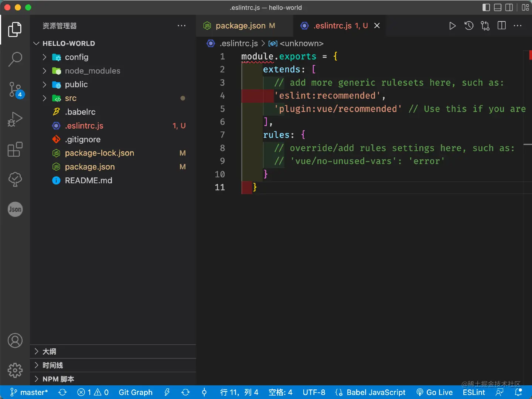This screenshot has width=532, height=399.
Task: Click the ESLint status bar item
Action: [x=474, y=392]
